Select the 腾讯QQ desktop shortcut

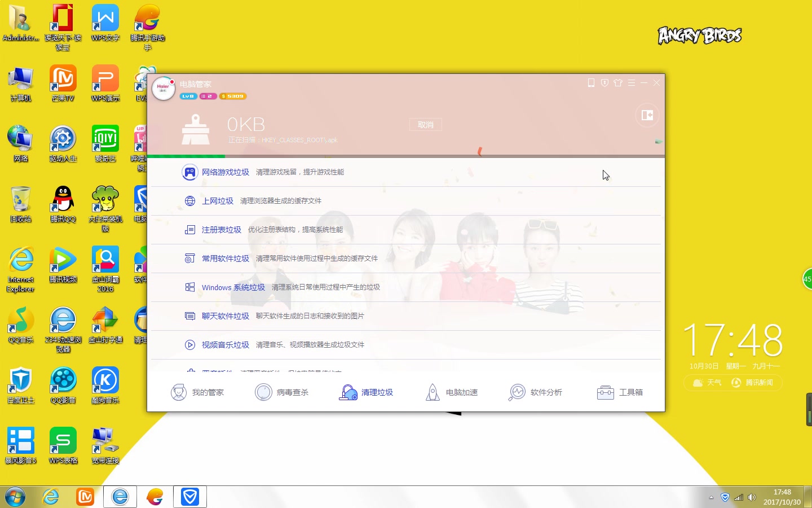click(63, 204)
